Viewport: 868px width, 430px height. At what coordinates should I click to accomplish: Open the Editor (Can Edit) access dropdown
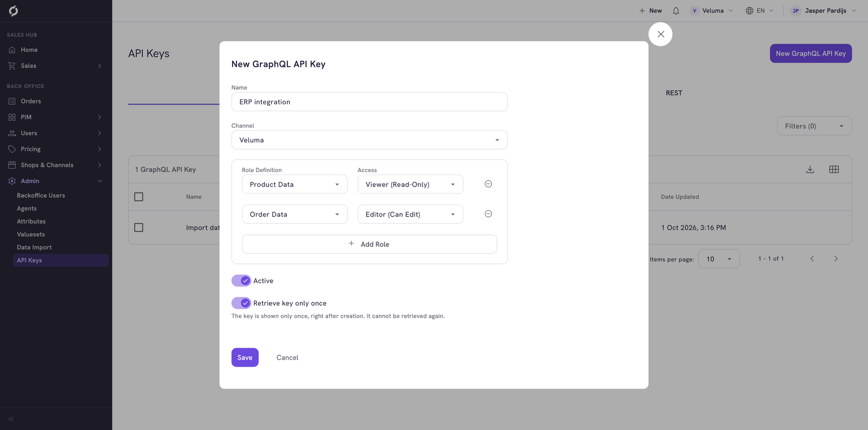point(411,215)
